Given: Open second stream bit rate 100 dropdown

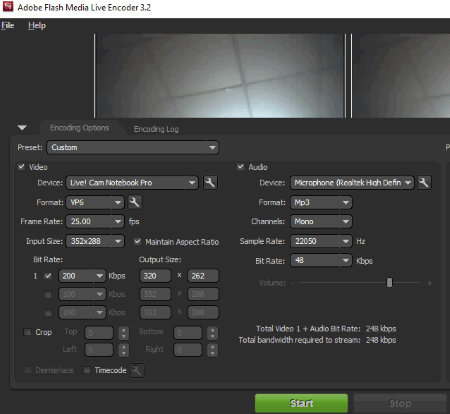Looking at the screenshot, I should pyautogui.click(x=82, y=294).
